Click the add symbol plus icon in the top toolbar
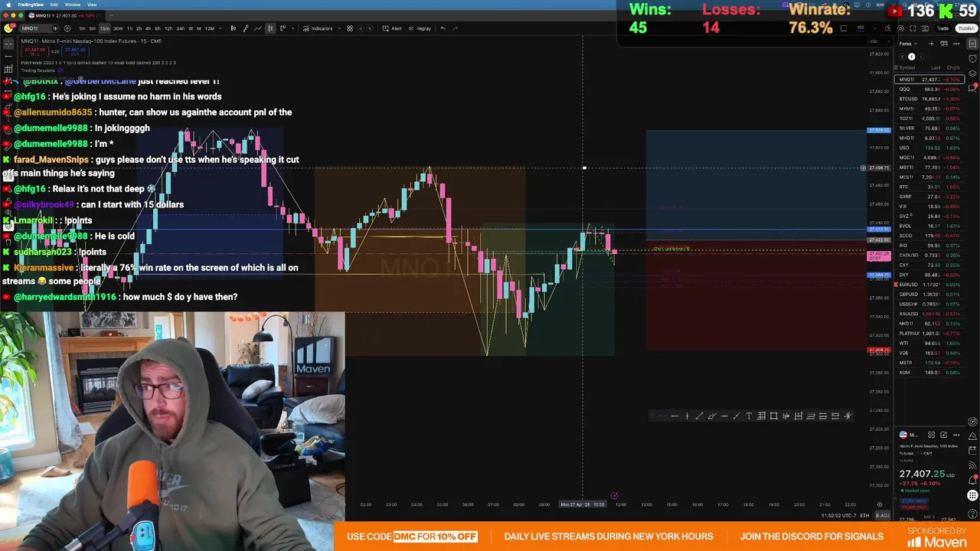Image resolution: width=980 pixels, height=551 pixels. point(67,28)
